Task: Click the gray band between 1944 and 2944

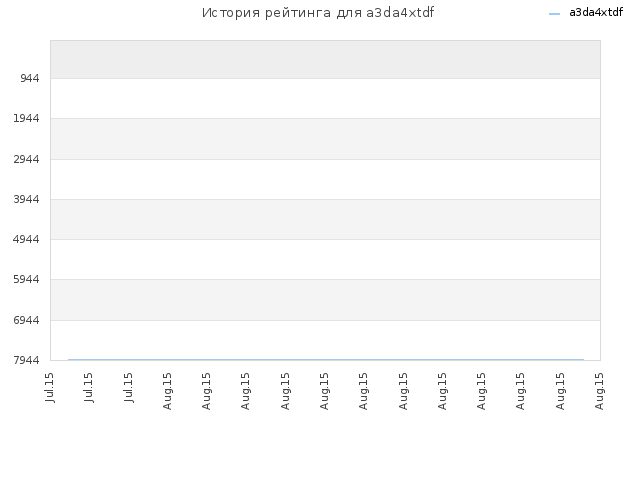Action: tap(325, 139)
